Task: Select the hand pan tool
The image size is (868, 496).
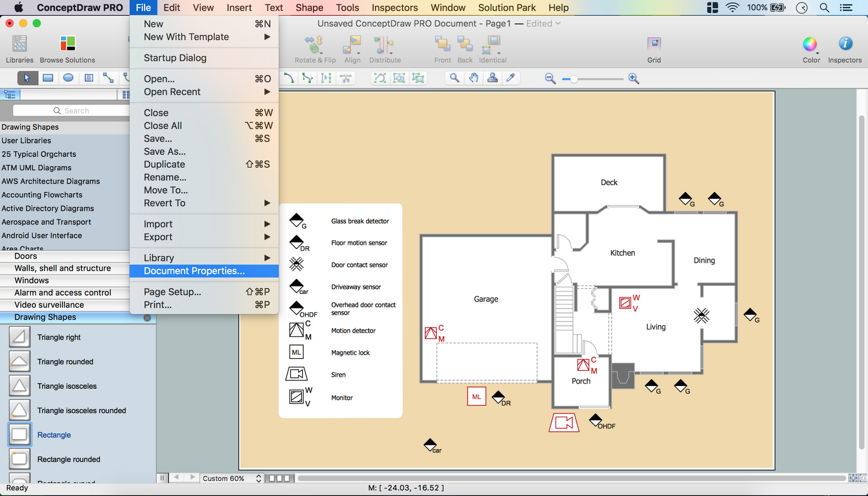Action: [x=473, y=78]
